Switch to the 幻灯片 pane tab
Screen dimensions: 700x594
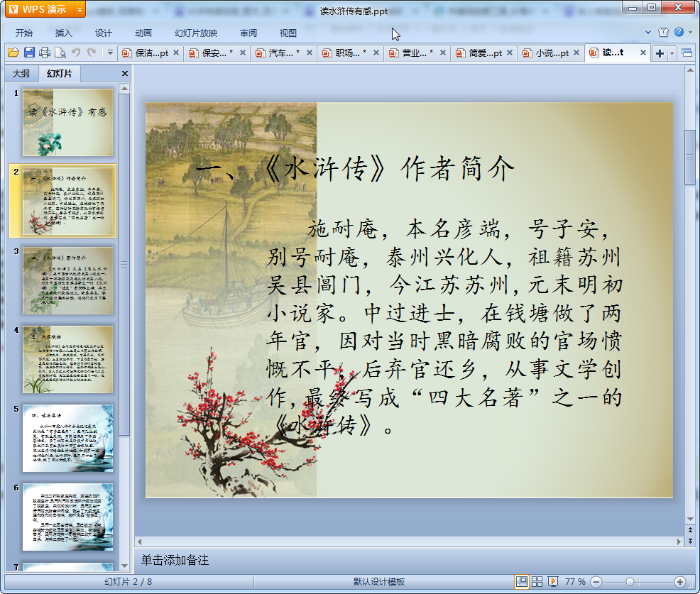(60, 74)
